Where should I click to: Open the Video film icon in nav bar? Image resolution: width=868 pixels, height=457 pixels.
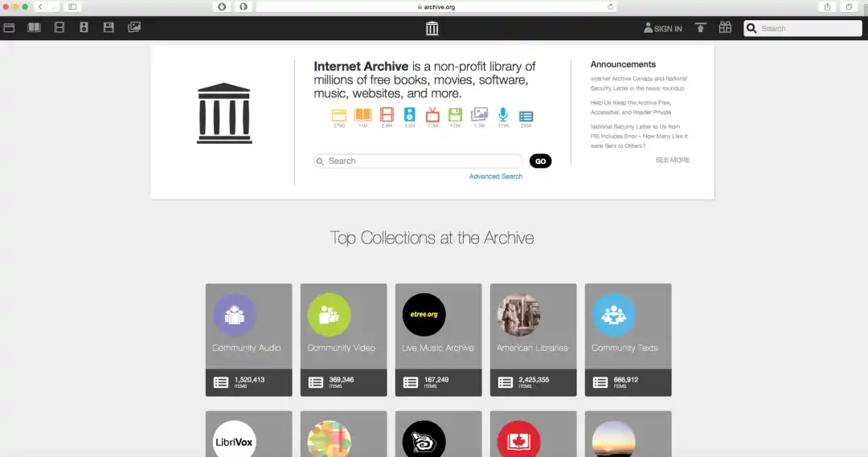(x=59, y=27)
